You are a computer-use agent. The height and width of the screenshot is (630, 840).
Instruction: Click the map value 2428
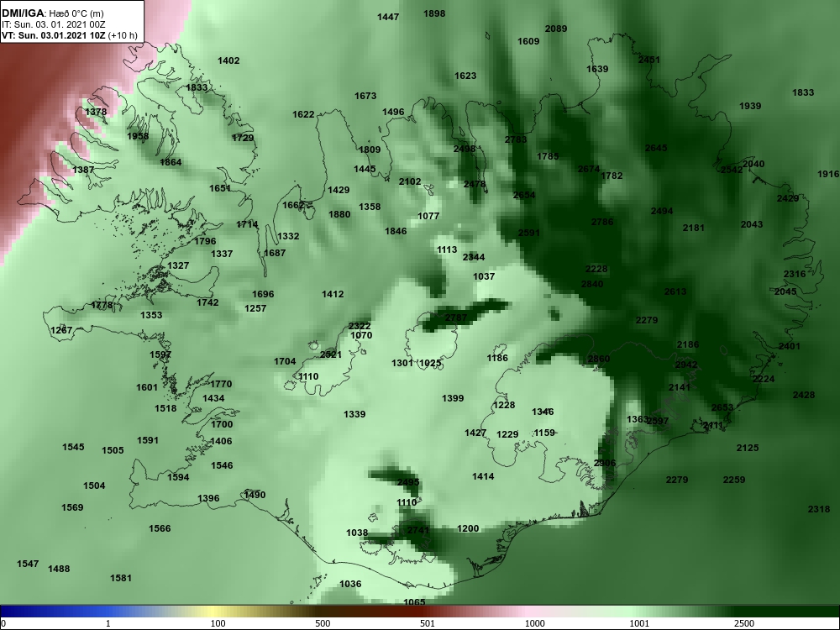(x=804, y=396)
